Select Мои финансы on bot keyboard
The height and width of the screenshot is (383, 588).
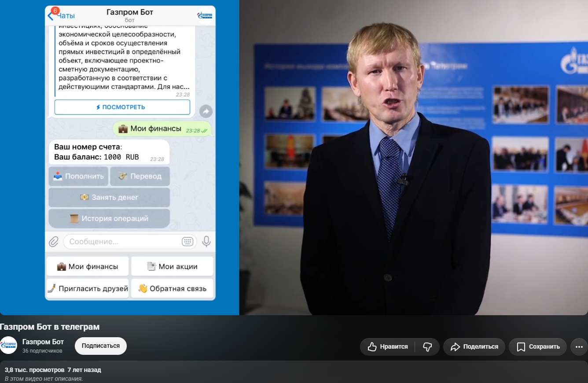tap(88, 266)
